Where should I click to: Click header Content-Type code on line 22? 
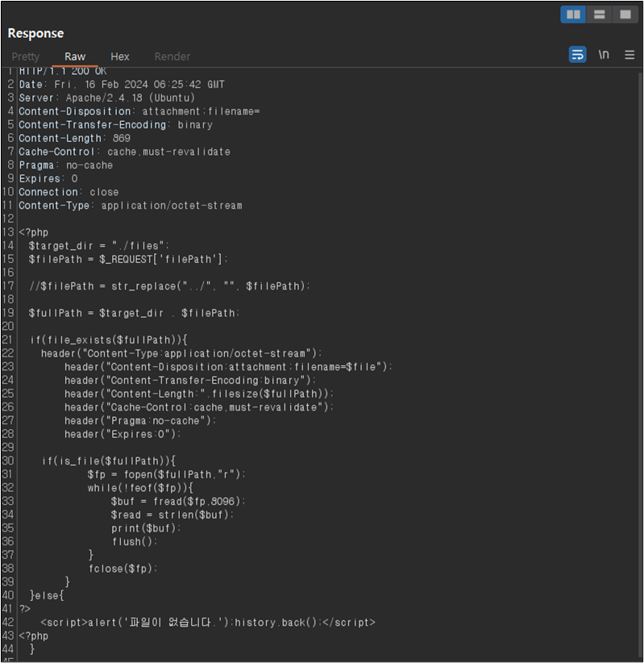point(181,354)
